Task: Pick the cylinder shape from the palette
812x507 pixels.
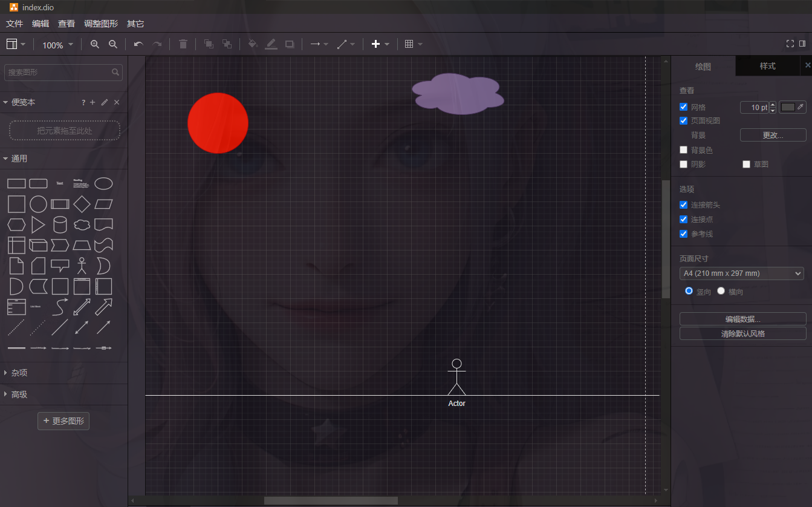Action: point(60,225)
